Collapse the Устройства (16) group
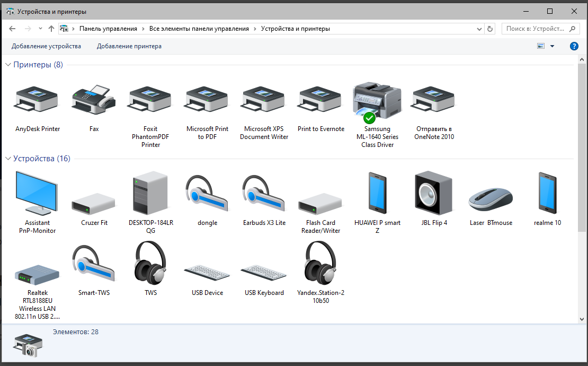 [8, 159]
